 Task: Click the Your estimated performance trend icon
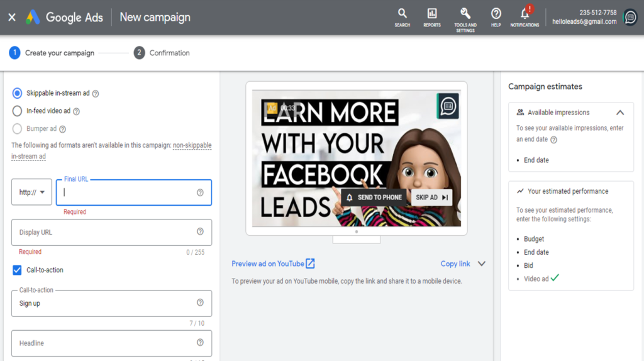coord(520,191)
